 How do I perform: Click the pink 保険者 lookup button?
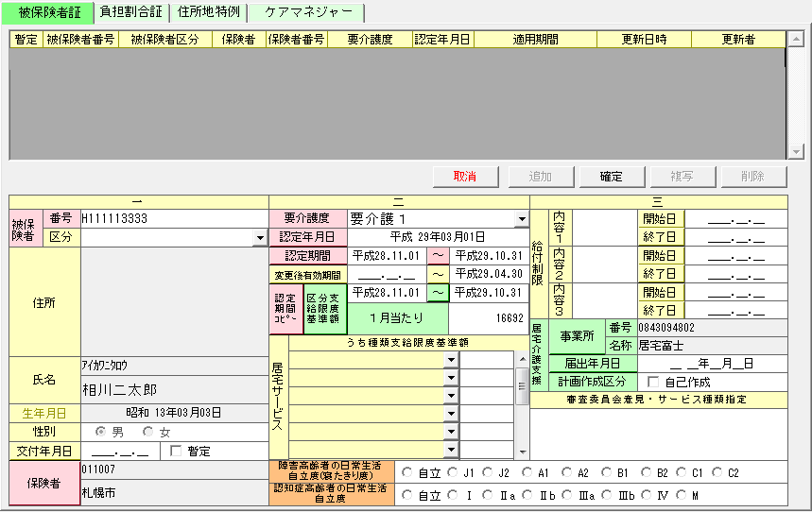(x=44, y=483)
